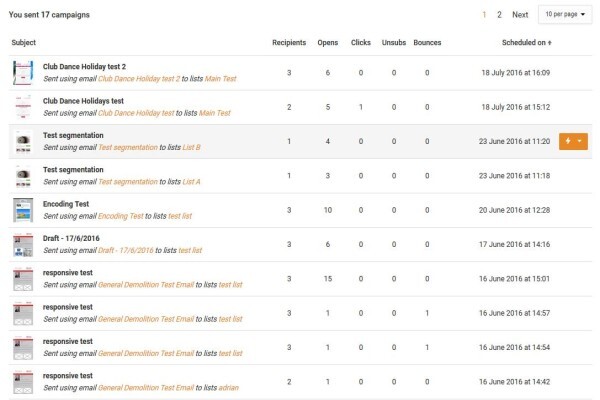Open the Draft - 17/6/2016 campaign thumbnail
This screenshot has height=400, width=600.
(23, 245)
